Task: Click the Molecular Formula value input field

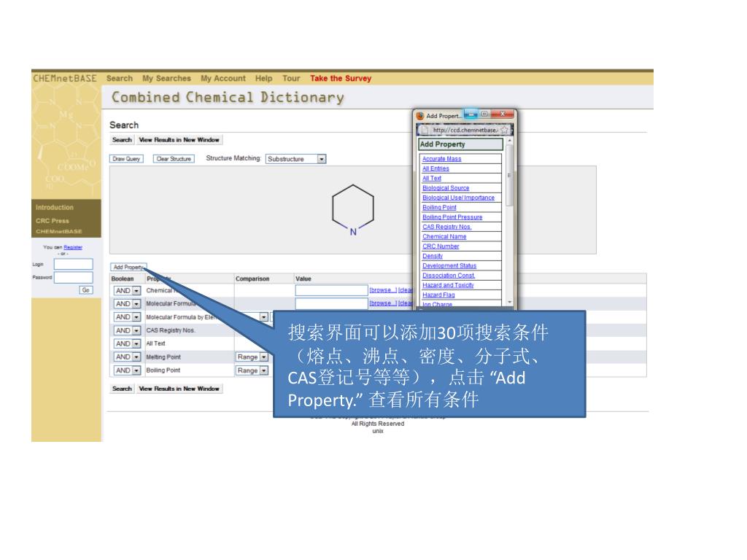Action: [x=332, y=303]
